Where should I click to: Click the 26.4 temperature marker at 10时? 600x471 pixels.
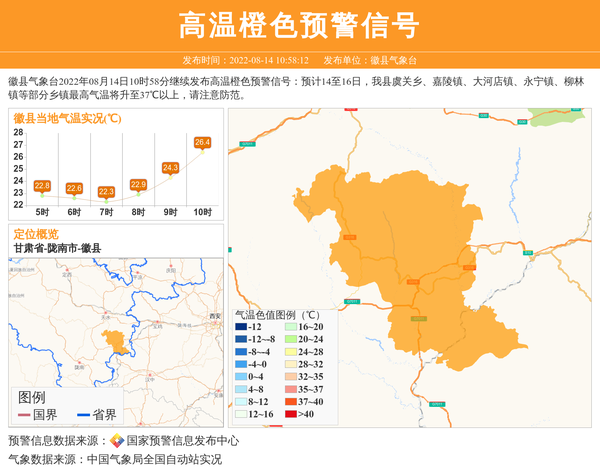202,143
